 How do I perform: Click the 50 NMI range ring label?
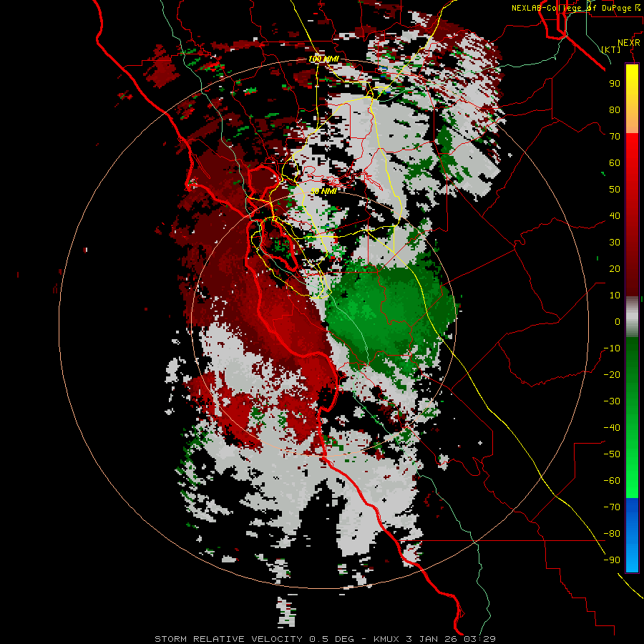click(323, 191)
